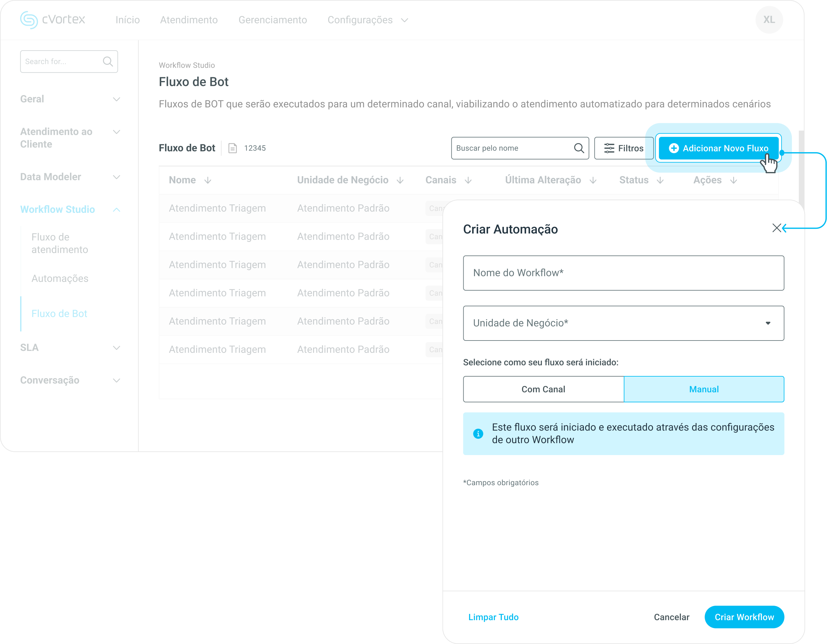Sort the table by Nome arrow
Viewport: 827px width, 644px height.
pos(208,180)
